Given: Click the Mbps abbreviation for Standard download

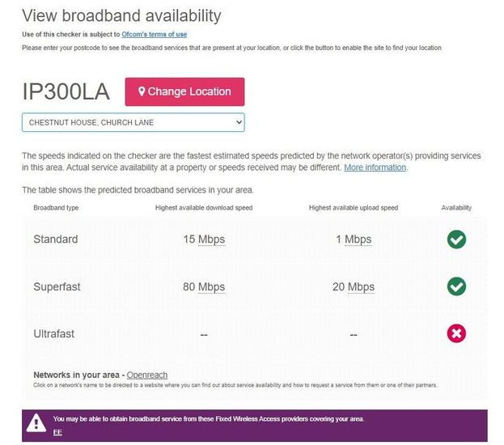Looking at the screenshot, I should coord(211,239).
